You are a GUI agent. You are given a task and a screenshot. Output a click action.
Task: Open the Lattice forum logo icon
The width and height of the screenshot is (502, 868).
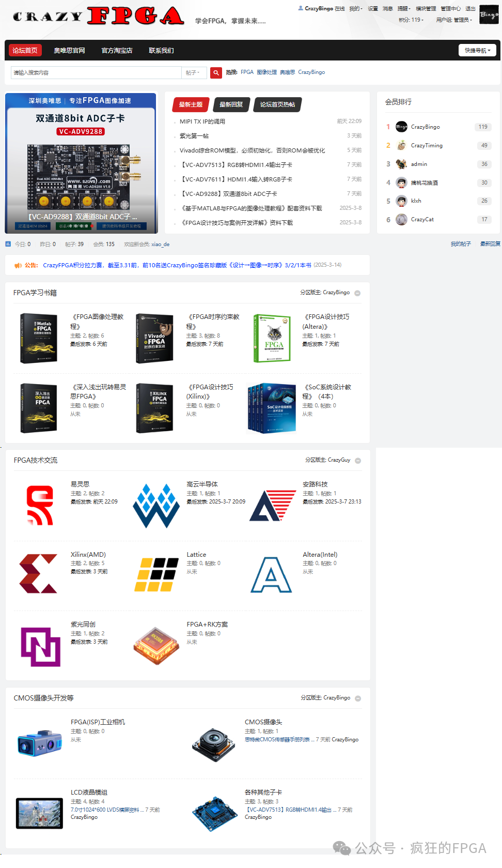[x=156, y=574]
